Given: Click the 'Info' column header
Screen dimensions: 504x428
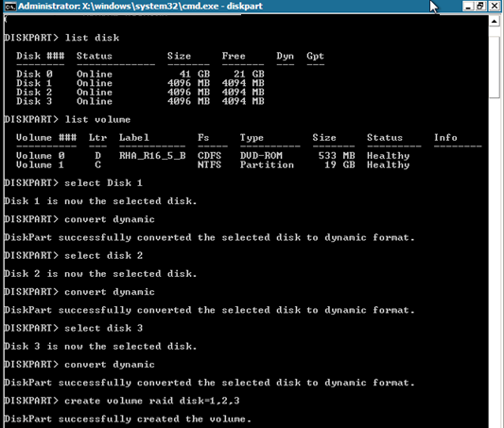Looking at the screenshot, I should pos(445,137).
